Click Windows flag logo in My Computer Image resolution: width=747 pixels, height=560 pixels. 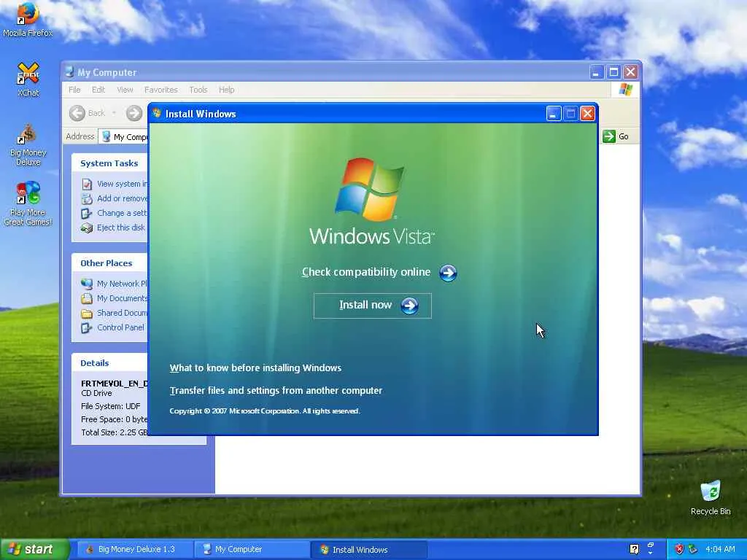click(x=625, y=90)
